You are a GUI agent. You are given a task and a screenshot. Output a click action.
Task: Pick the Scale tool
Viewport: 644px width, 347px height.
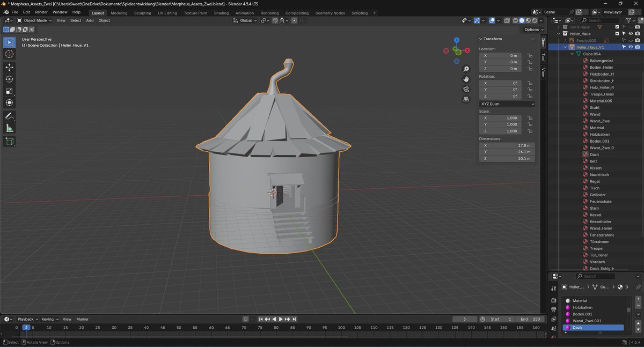(9, 91)
